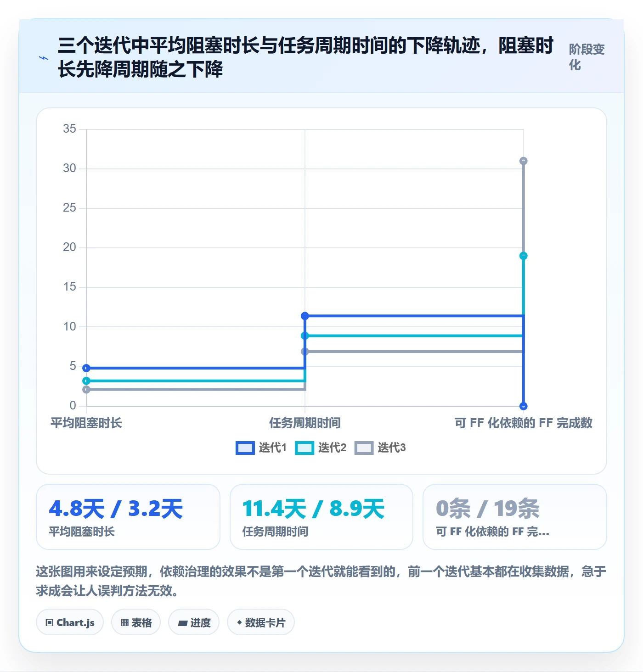This screenshot has width=643, height=672.
Task: Click the description paragraph starting 这张图用来设定预期
Action: [x=321, y=581]
